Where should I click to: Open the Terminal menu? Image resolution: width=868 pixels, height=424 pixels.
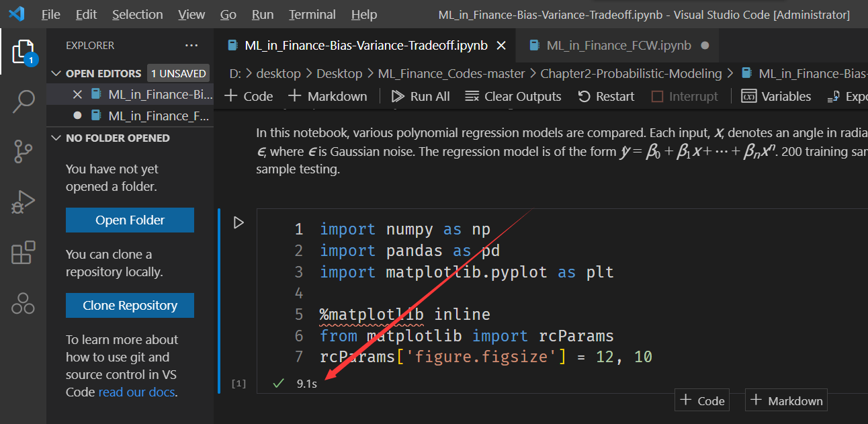[312, 14]
